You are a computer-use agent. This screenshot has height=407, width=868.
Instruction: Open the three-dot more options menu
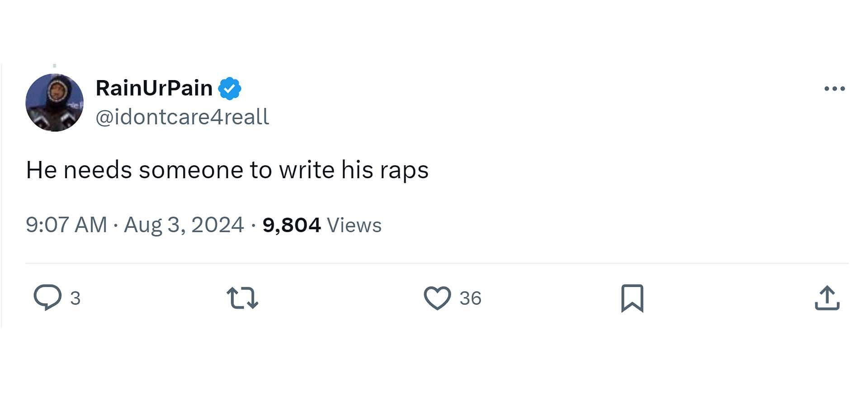click(835, 89)
